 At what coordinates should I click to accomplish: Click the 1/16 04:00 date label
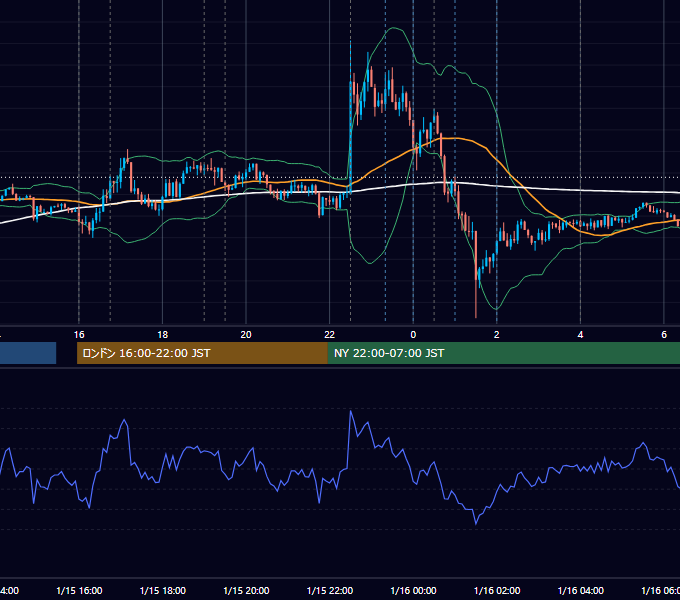pyautogui.click(x=580, y=591)
